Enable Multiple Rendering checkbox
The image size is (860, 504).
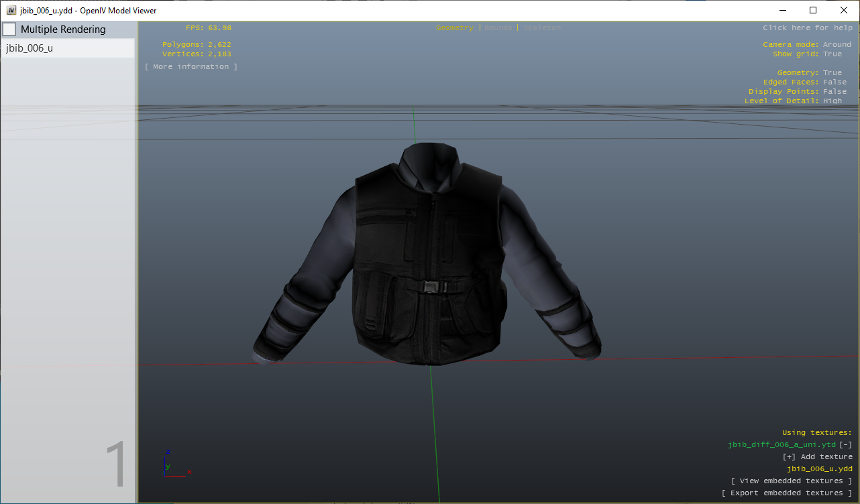coord(9,29)
